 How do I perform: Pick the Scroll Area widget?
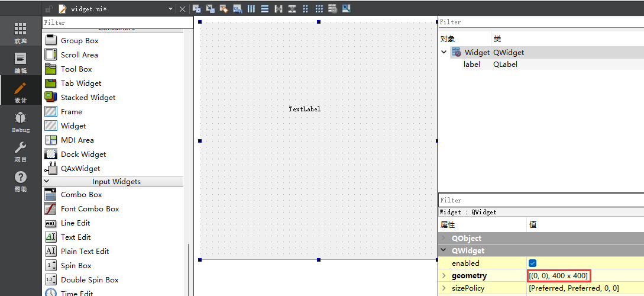tap(113, 54)
